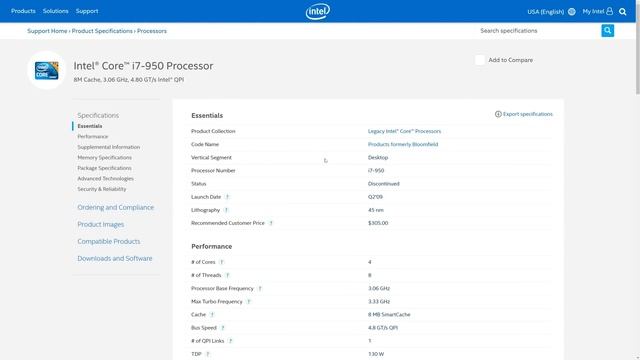
Task: Click help icon beside Processor Base Frequency
Action: click(x=260, y=288)
